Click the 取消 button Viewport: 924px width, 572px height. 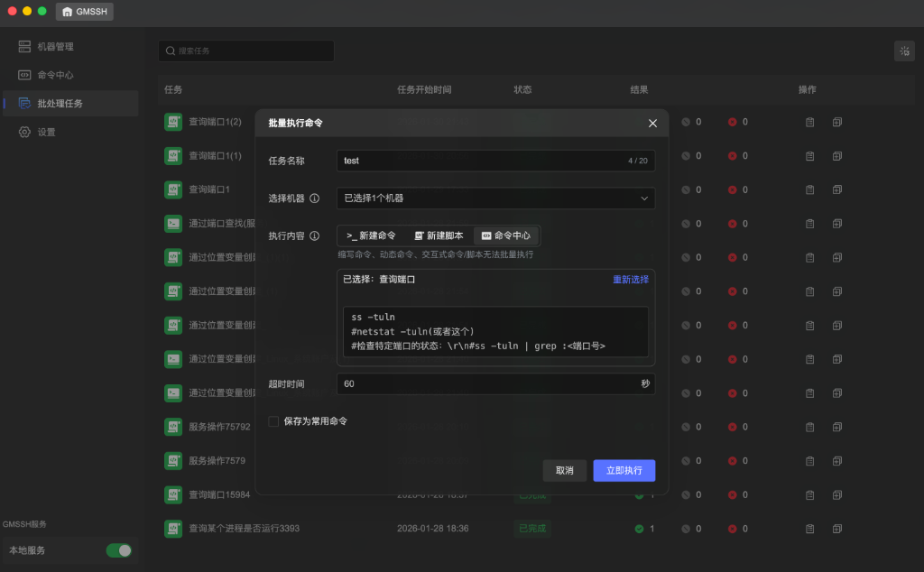tap(565, 471)
